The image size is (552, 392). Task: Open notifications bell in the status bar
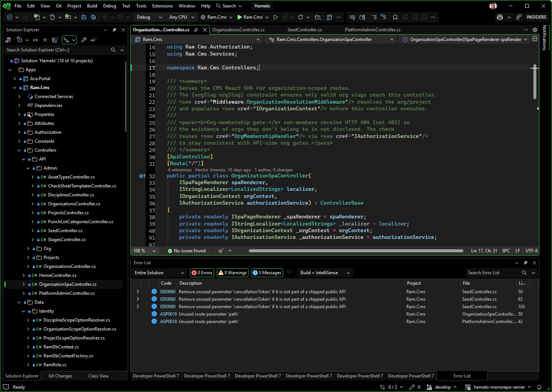coord(539,387)
